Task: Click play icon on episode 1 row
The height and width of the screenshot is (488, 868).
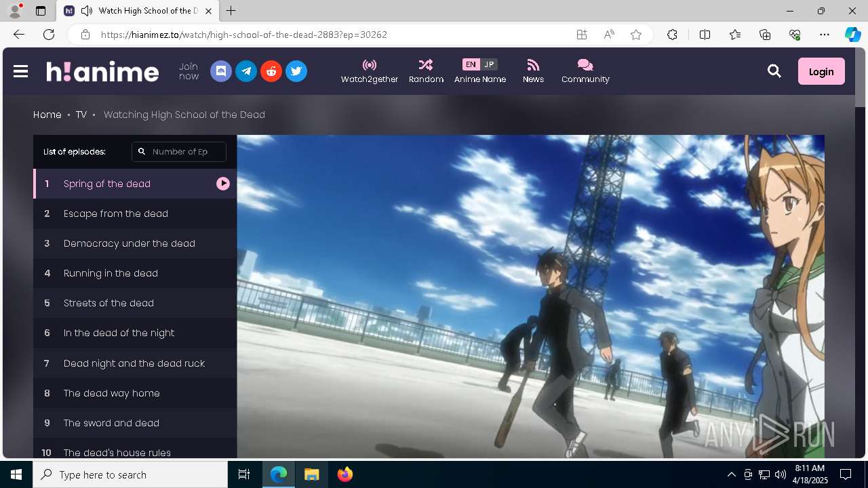Action: point(223,184)
